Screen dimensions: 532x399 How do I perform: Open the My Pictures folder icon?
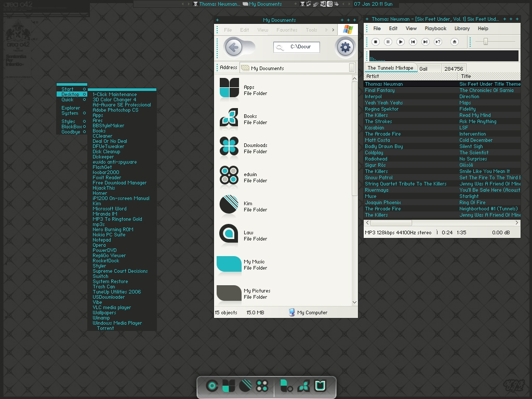[x=229, y=293]
